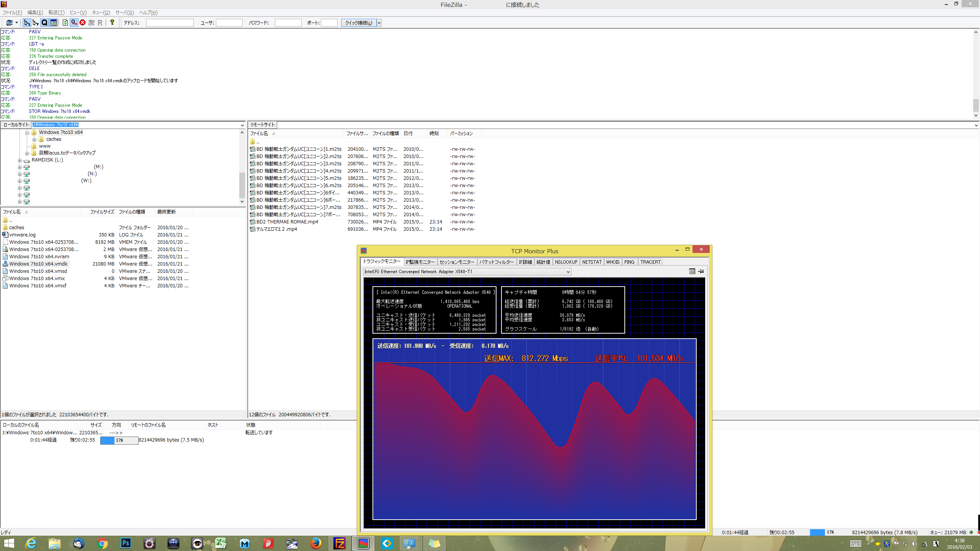The height and width of the screenshot is (551, 980).
Task: Open the quick connect history dropdown arrow
Action: 379,23
